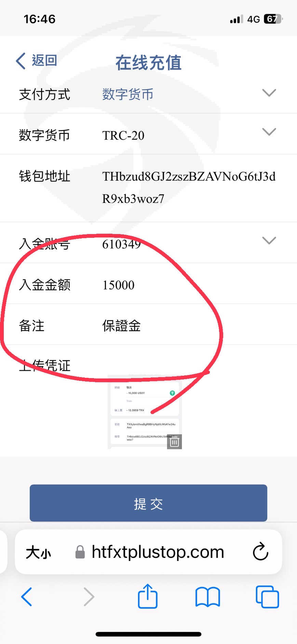The height and width of the screenshot is (644, 297).
Task: Expand the 入金账号 dropdown chevron
Action: pyautogui.click(x=269, y=240)
